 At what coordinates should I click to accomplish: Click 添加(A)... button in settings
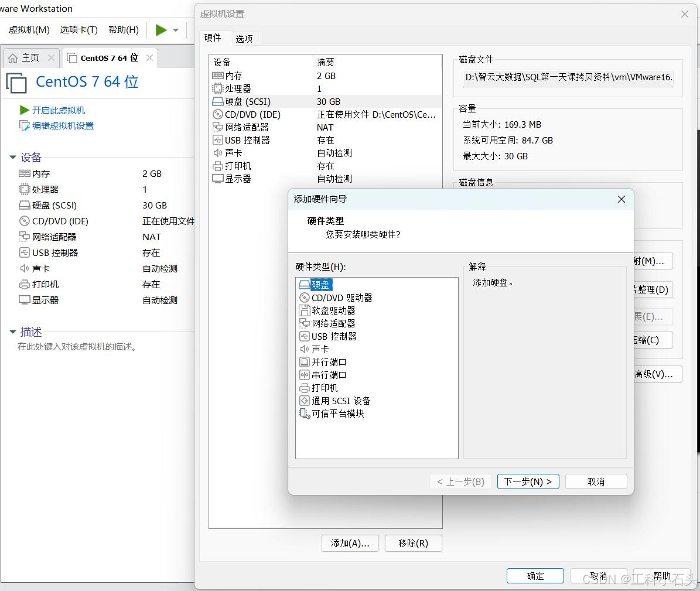(350, 543)
